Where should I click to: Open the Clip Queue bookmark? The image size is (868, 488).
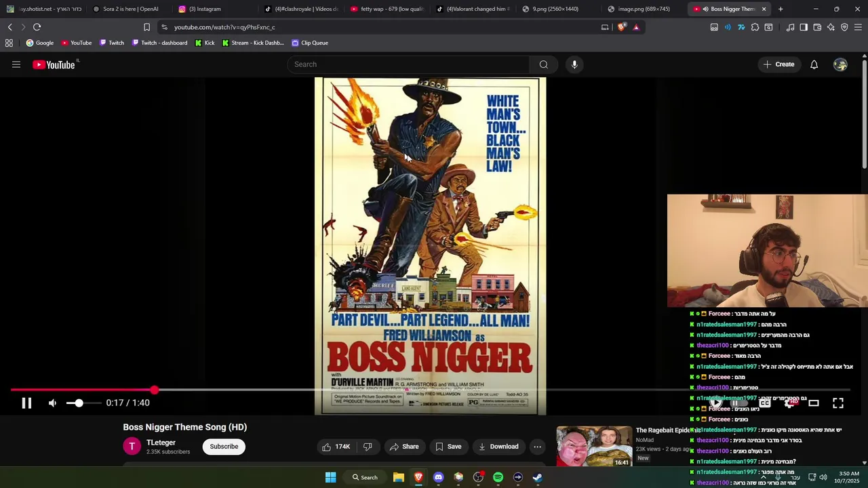(x=310, y=43)
